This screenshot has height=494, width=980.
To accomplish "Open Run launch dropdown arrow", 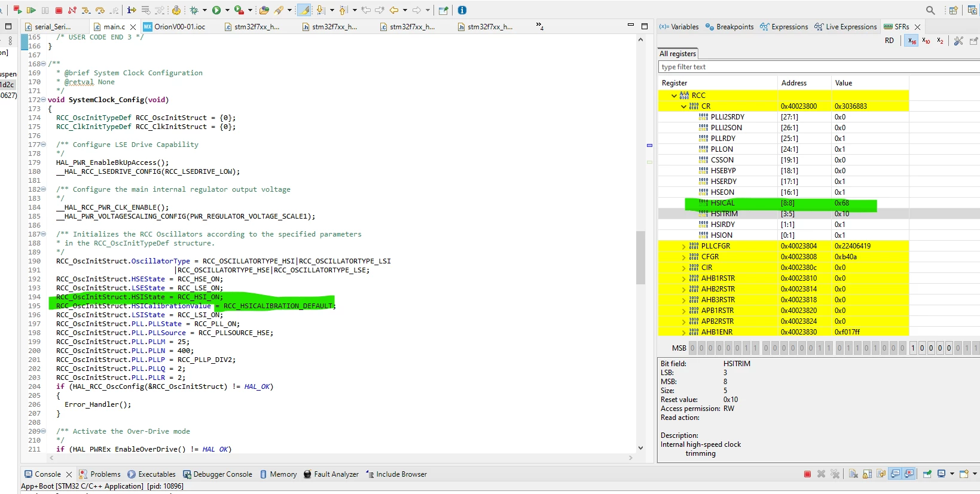I will click(x=227, y=10).
